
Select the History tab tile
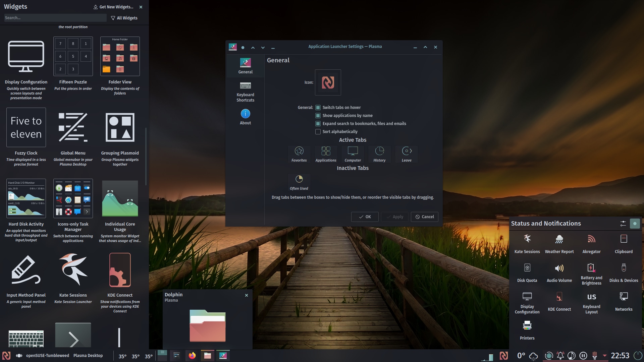(379, 154)
